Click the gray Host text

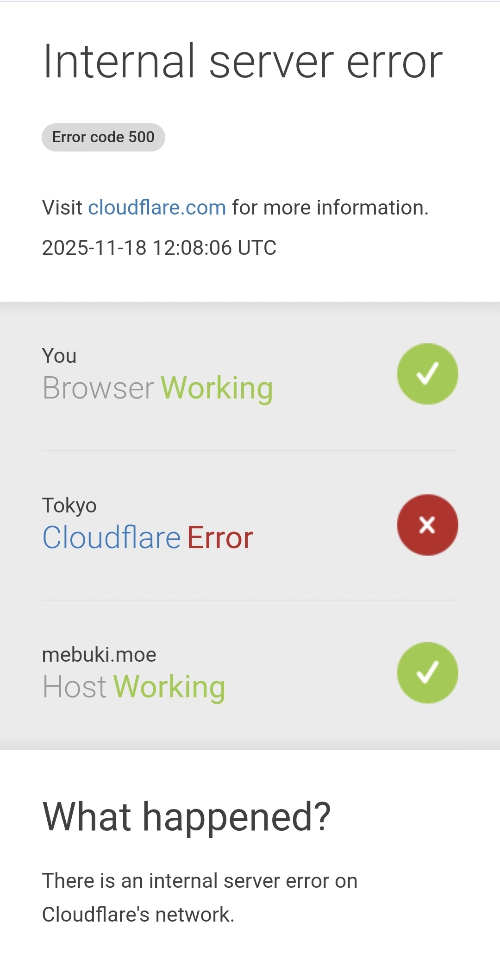pyautogui.click(x=75, y=687)
